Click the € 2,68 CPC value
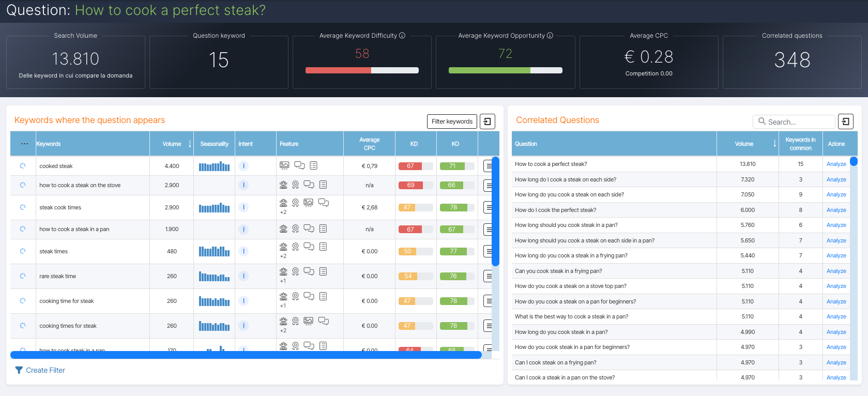868x396 pixels. tap(369, 207)
